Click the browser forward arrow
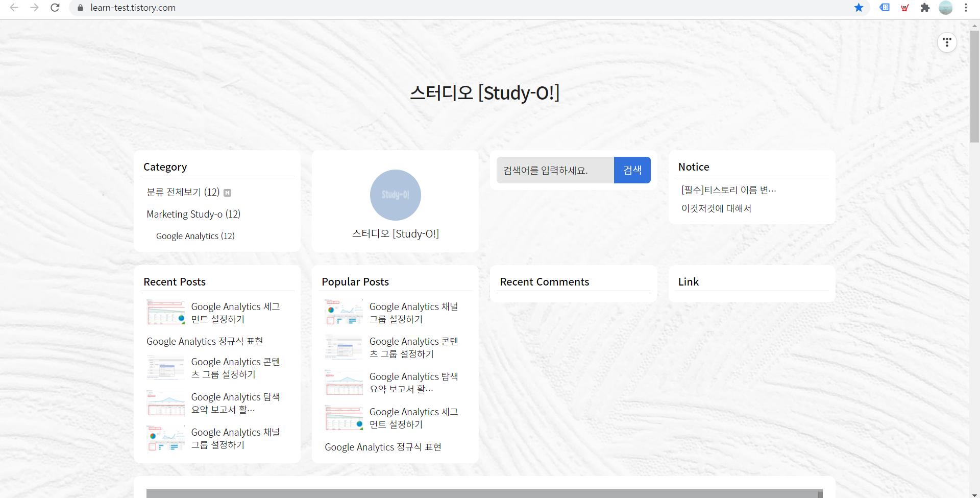This screenshot has width=980, height=498. [x=34, y=8]
